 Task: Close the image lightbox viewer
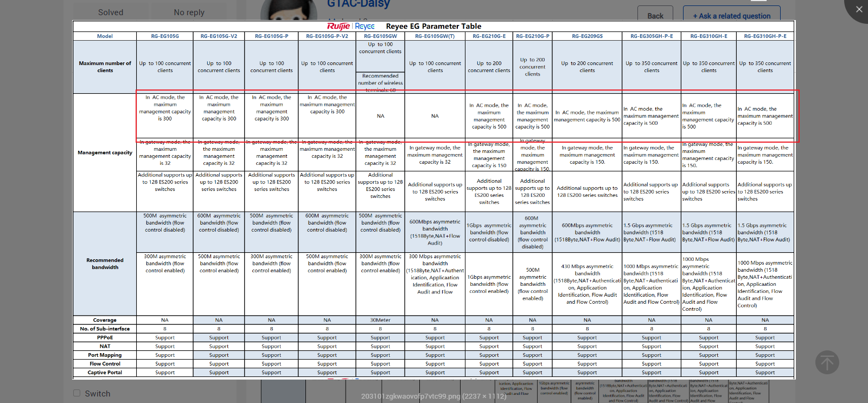point(858,9)
